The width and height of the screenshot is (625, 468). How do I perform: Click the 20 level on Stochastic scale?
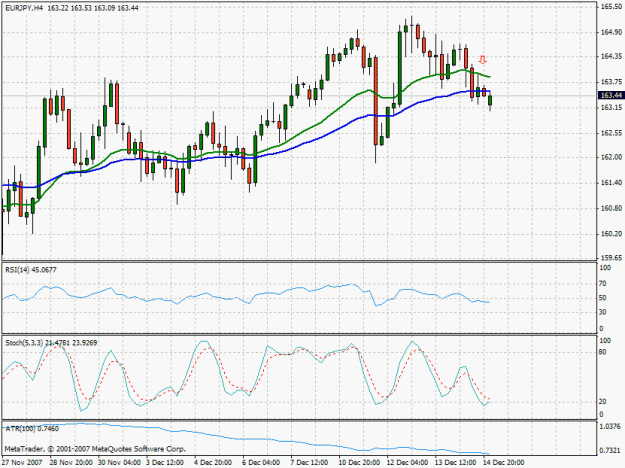pos(603,402)
